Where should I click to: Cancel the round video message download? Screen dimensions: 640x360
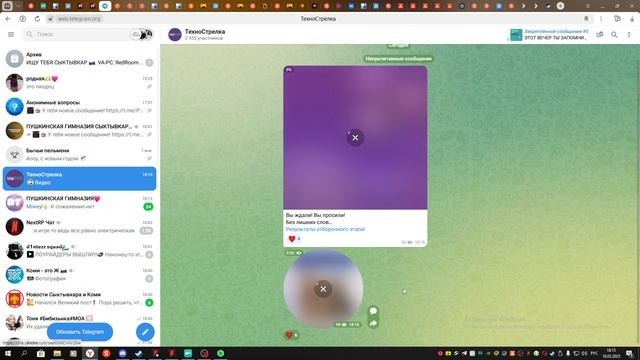(x=323, y=289)
